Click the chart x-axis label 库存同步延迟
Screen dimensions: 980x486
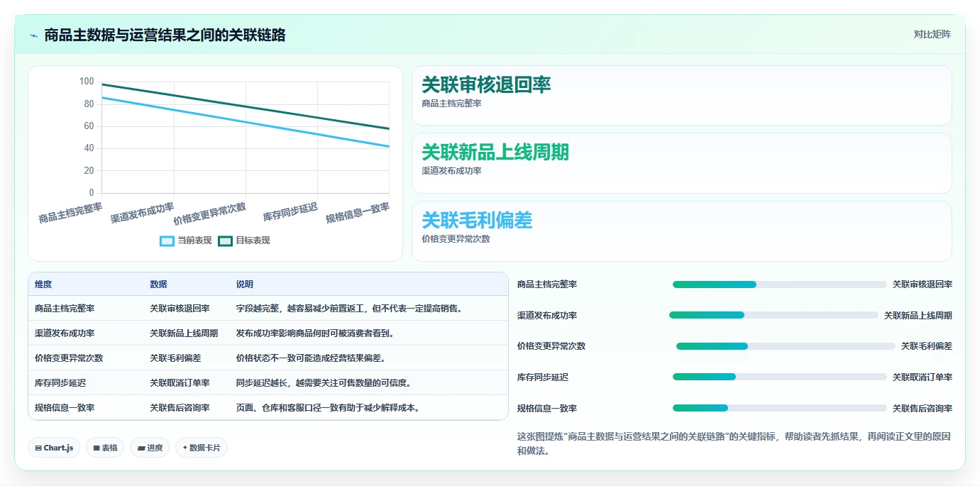pyautogui.click(x=290, y=212)
